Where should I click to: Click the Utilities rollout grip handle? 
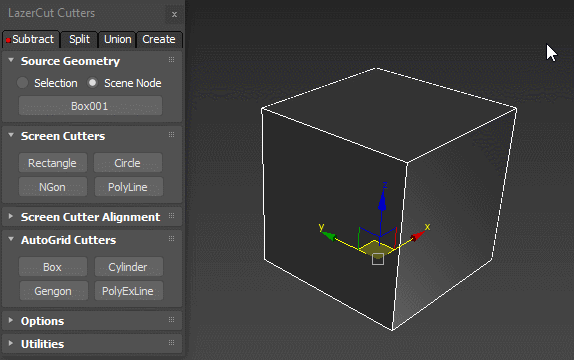171,343
